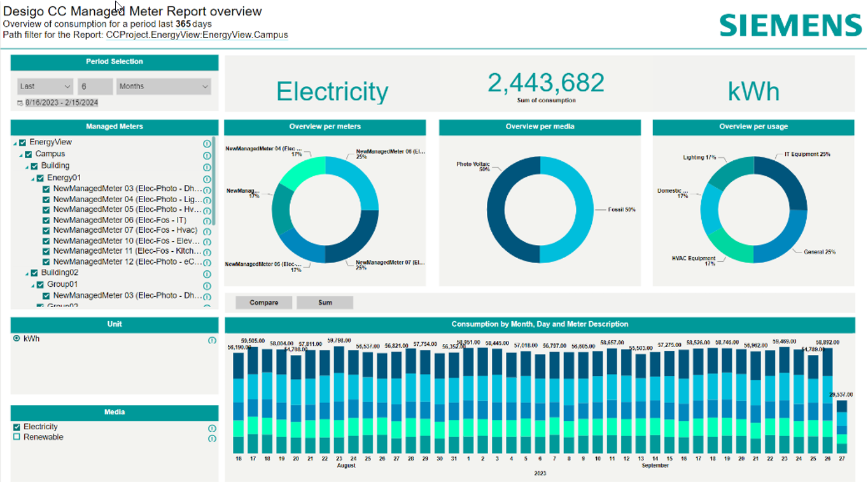Click info icon for NewManagedMeter 06 (Elec-Fos - IT)
Viewport: 868px width, 482px height.
tap(207, 221)
